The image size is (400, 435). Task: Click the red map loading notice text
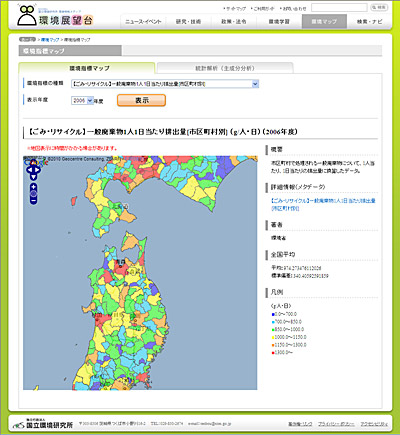[x=72, y=148]
